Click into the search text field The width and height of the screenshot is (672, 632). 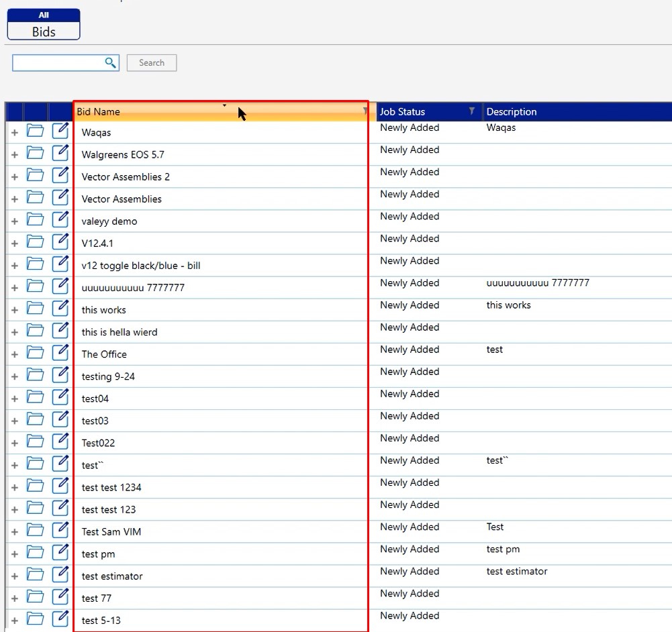click(x=58, y=63)
